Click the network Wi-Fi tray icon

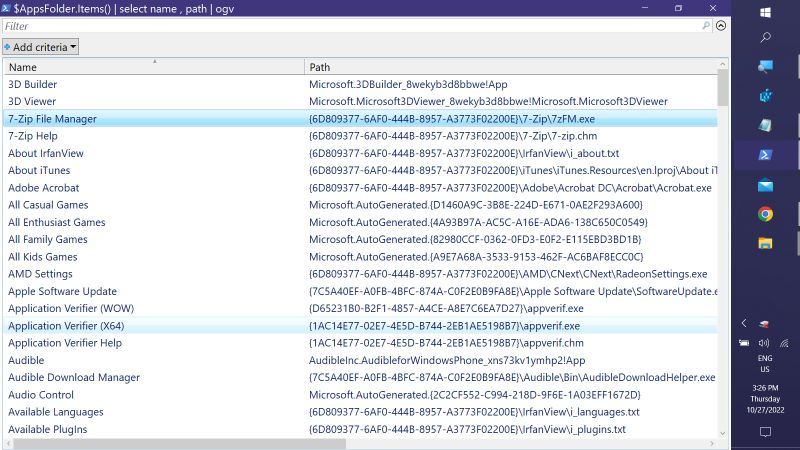pos(784,343)
